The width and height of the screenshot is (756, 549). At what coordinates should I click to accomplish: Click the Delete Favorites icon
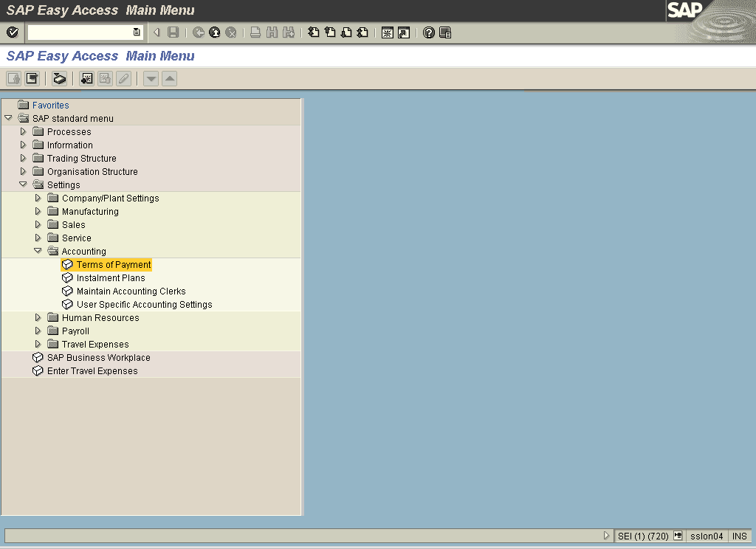pos(105,78)
